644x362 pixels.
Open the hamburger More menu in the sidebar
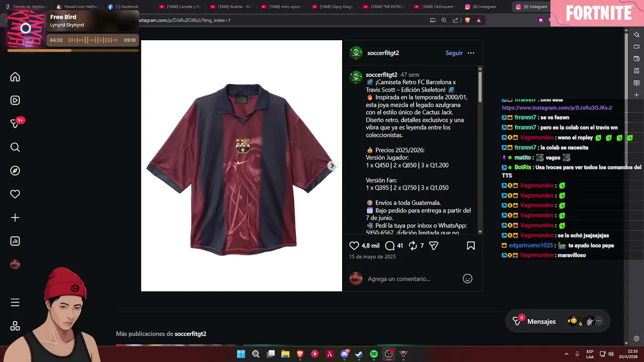click(x=15, y=302)
